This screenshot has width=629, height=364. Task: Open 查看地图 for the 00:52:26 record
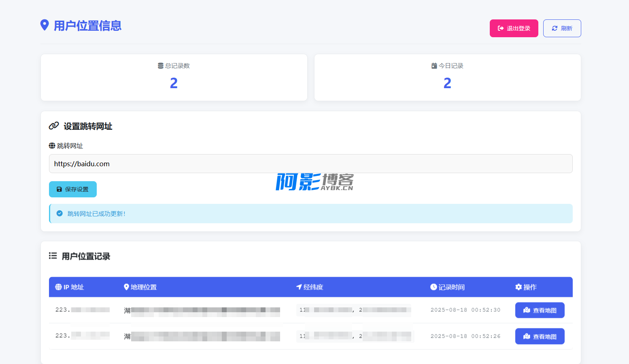point(540,336)
